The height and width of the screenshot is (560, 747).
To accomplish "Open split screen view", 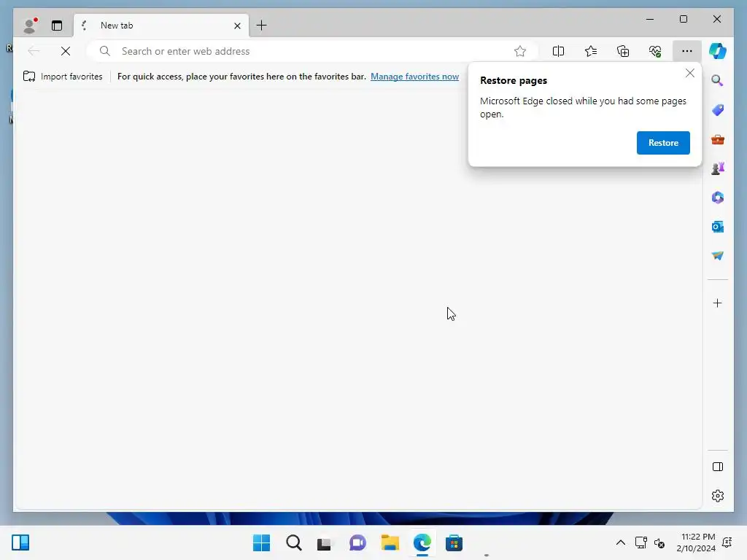I will (x=558, y=51).
